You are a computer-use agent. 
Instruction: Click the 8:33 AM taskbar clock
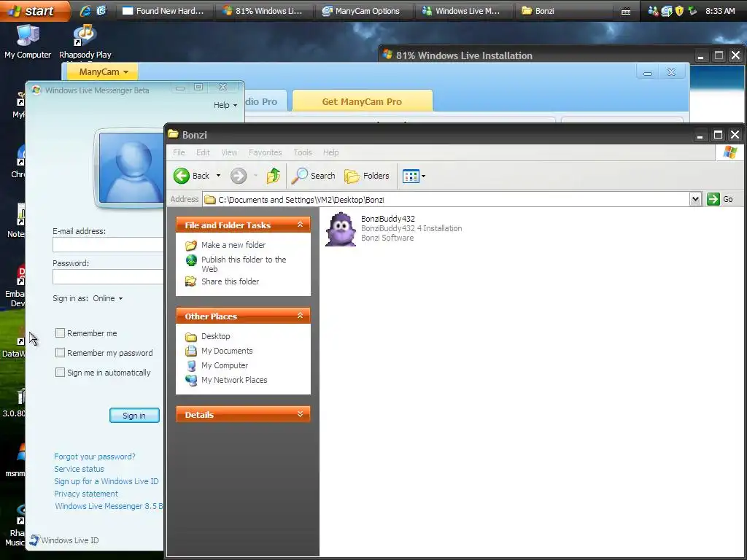pos(720,11)
